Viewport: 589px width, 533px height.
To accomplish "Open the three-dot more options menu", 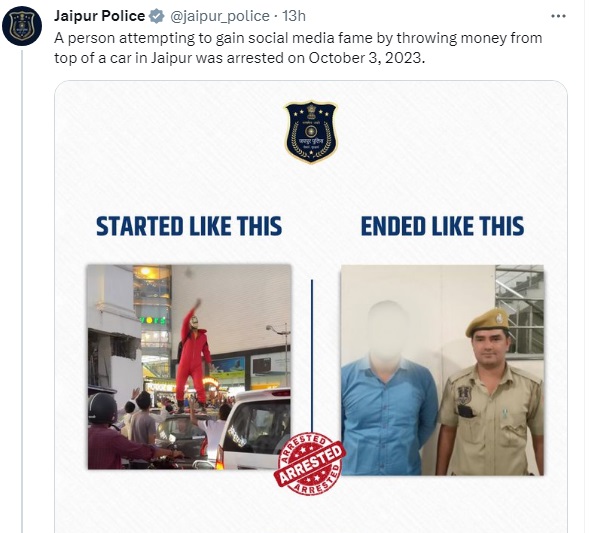I will pyautogui.click(x=558, y=16).
